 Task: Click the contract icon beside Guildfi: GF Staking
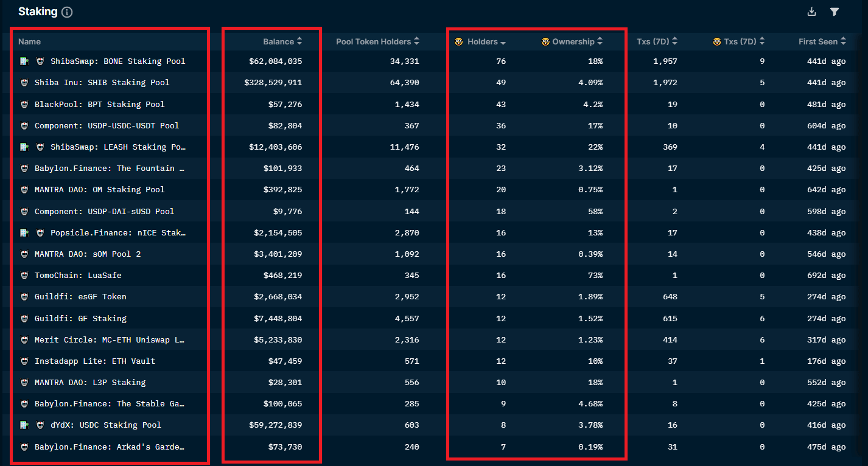(x=24, y=319)
